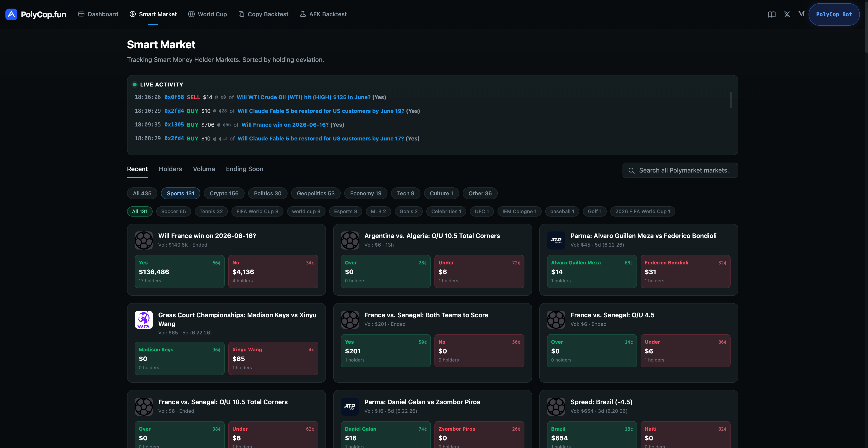Select the Other 36 category filter
The height and width of the screenshot is (448, 868).
click(480, 193)
